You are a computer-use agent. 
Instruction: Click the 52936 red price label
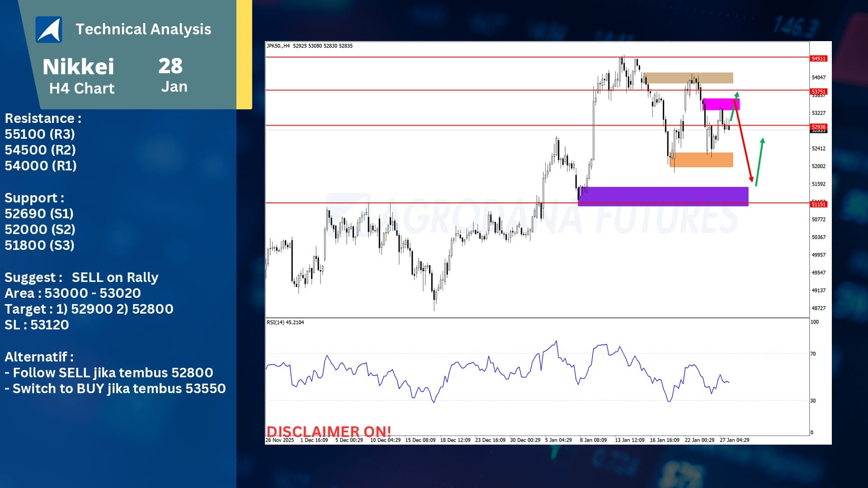818,127
